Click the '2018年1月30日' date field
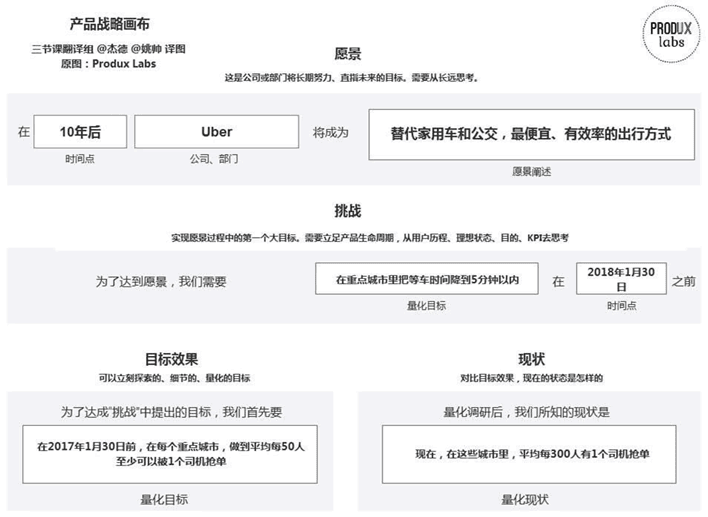 point(621,279)
